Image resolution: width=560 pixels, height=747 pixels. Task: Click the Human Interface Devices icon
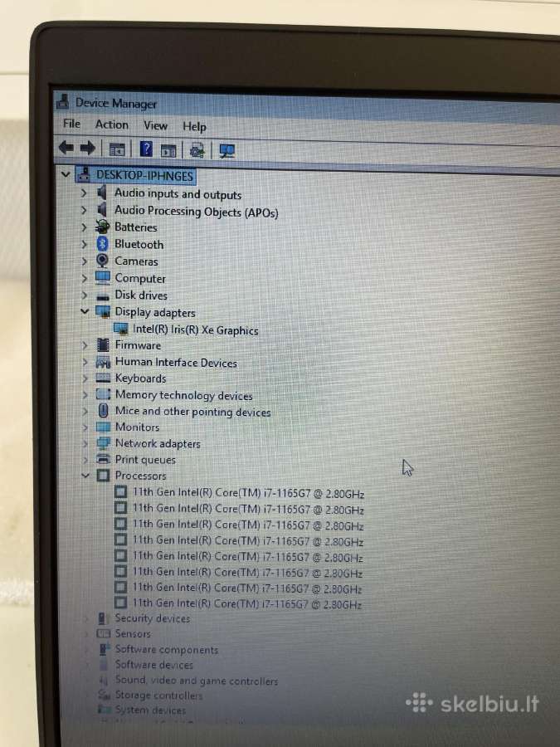click(x=103, y=362)
